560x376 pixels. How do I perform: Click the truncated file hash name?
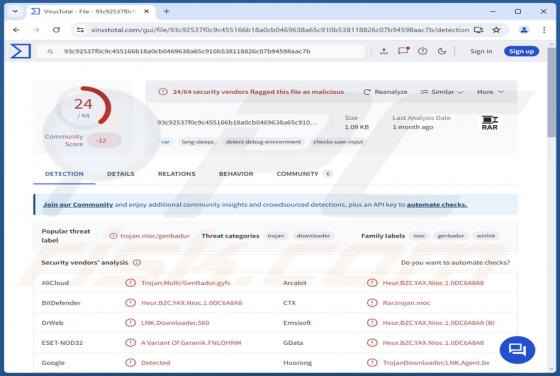(237, 122)
